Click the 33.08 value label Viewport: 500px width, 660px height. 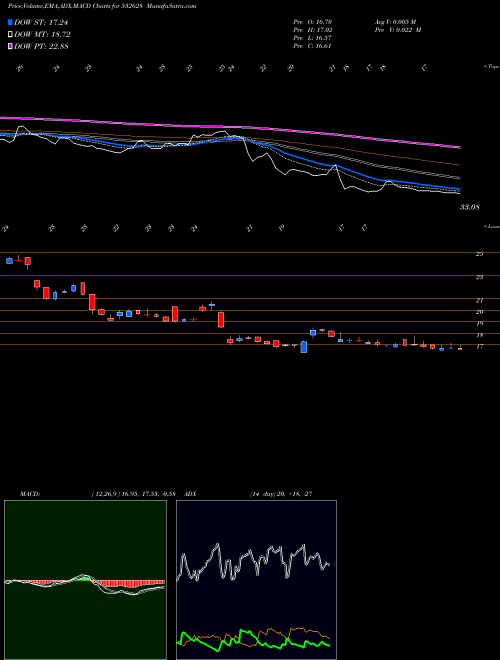tap(470, 207)
